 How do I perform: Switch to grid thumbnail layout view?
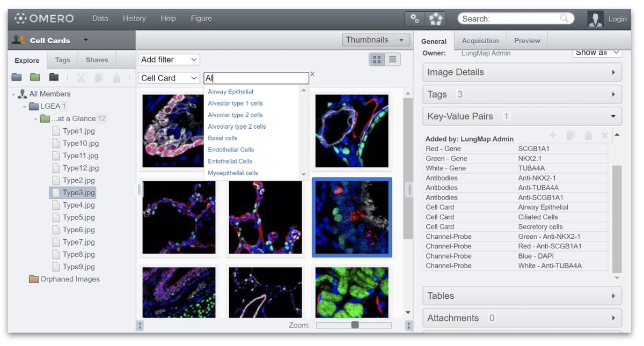tap(376, 60)
